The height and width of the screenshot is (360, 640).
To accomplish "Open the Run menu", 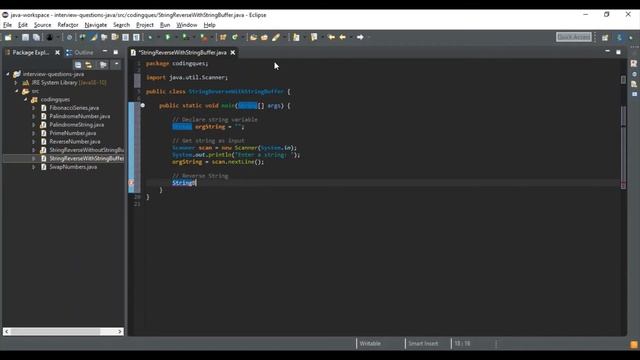I will (165, 25).
